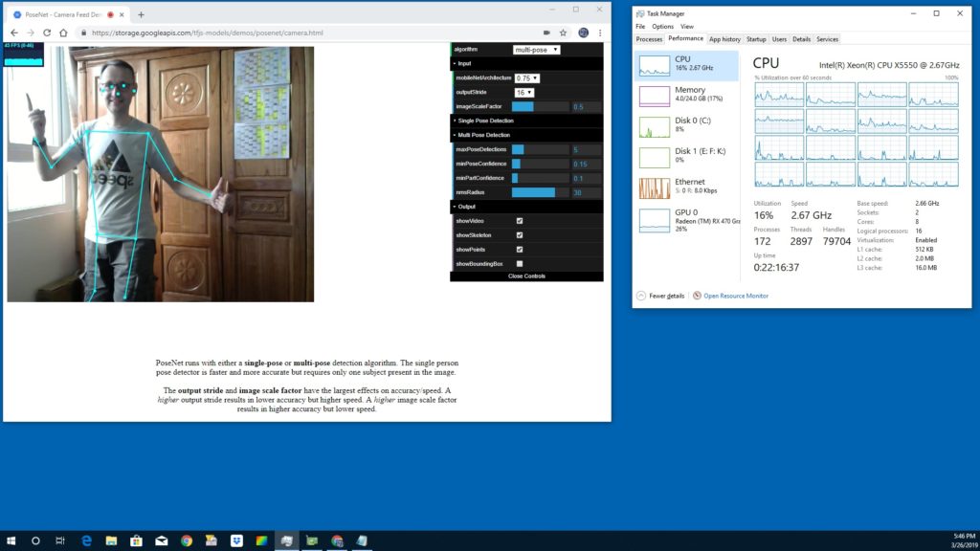Bookmark this page with the star icon
The width and height of the screenshot is (980, 551).
pos(563,33)
